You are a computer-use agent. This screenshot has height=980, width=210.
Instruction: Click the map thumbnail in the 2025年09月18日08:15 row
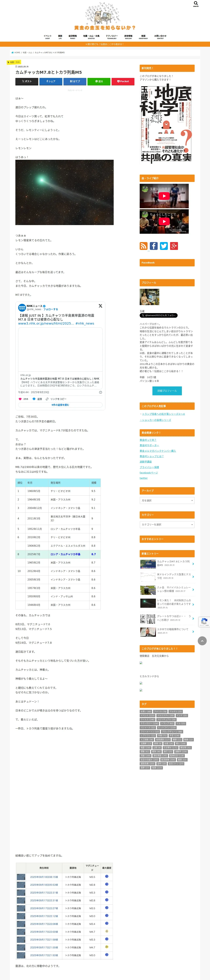click(21, 877)
